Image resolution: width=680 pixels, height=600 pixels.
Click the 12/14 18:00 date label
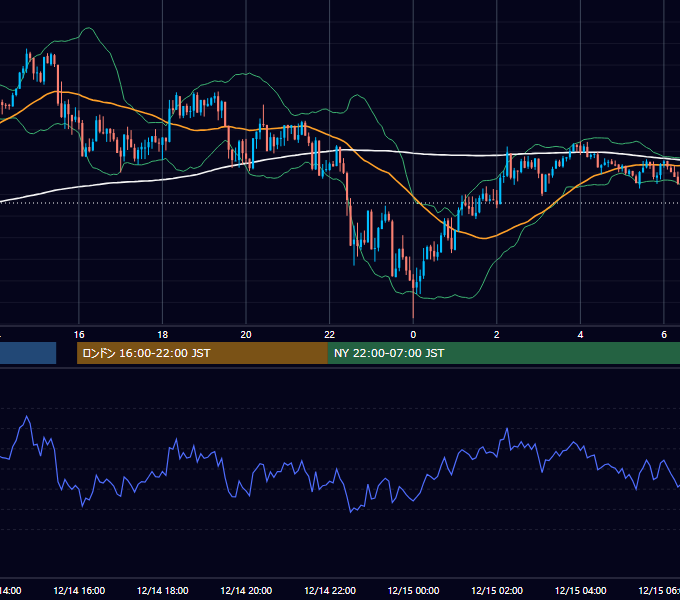pyautogui.click(x=163, y=590)
